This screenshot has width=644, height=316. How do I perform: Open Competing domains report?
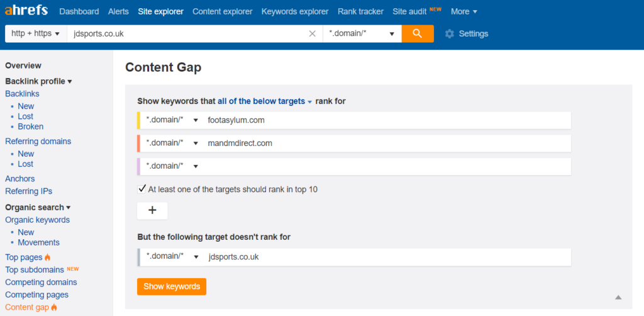click(x=41, y=282)
